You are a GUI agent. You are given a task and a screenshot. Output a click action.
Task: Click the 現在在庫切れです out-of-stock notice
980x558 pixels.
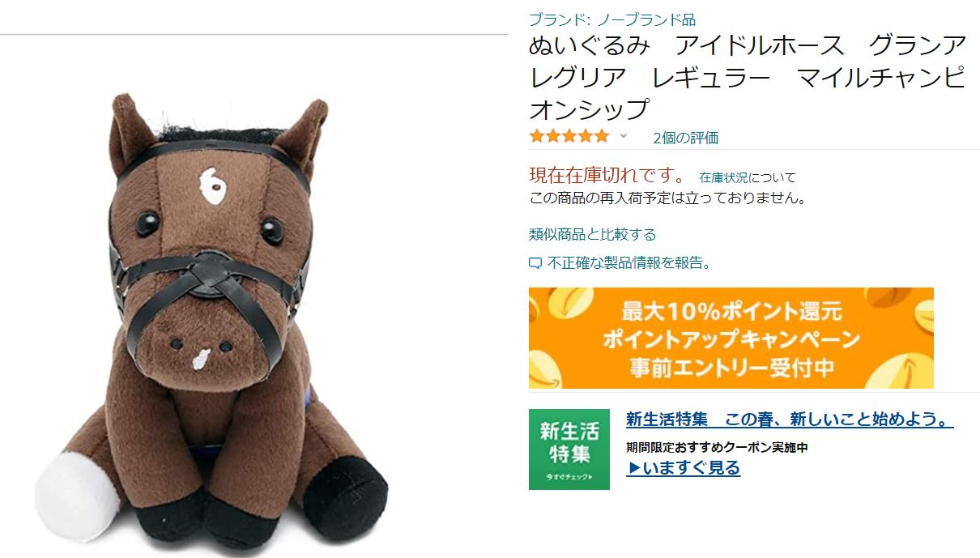pyautogui.click(x=607, y=175)
